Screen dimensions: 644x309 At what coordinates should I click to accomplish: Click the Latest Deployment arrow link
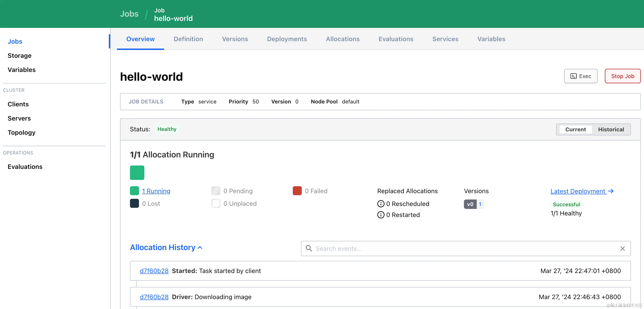tap(582, 191)
